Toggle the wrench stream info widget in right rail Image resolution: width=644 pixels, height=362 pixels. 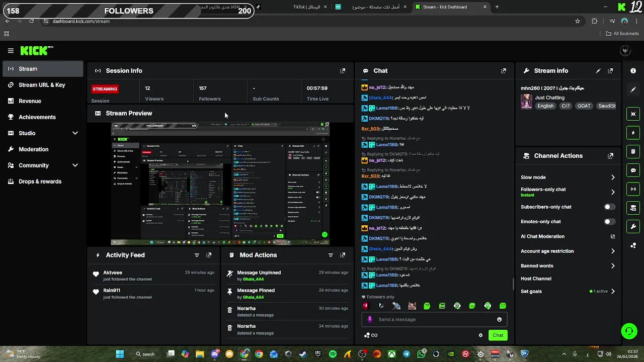click(633, 226)
